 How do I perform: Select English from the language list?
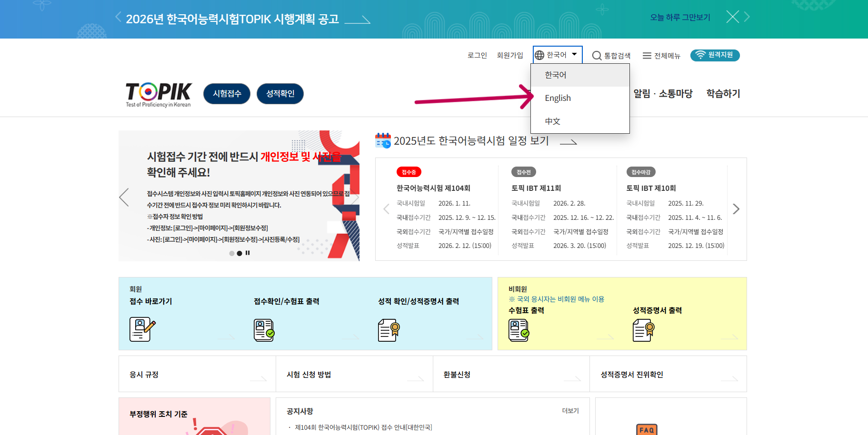[x=580, y=98]
